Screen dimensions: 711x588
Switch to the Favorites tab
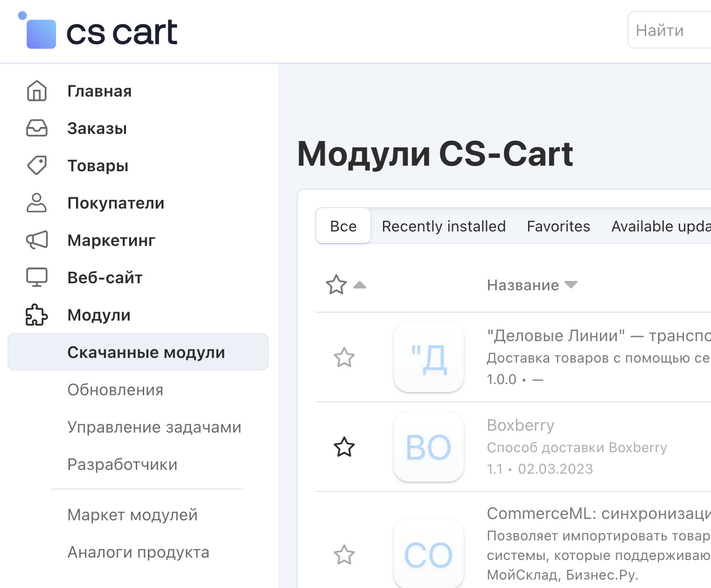pos(558,226)
